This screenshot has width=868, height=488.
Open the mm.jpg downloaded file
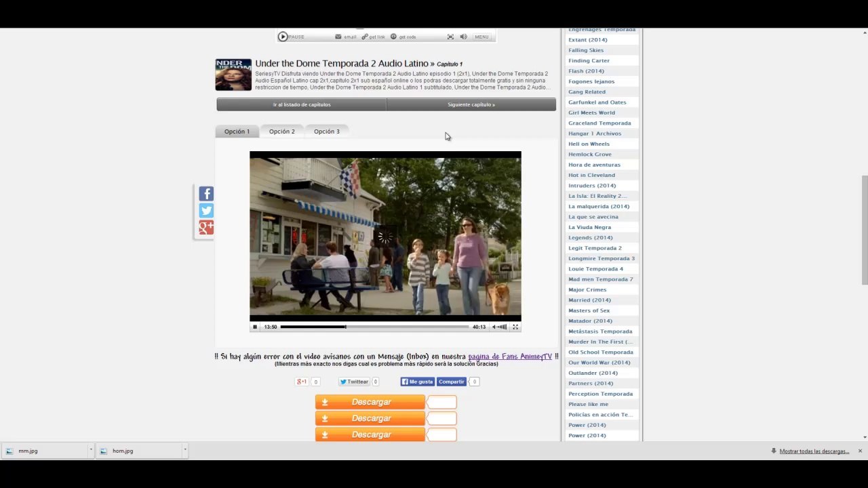[x=44, y=451]
